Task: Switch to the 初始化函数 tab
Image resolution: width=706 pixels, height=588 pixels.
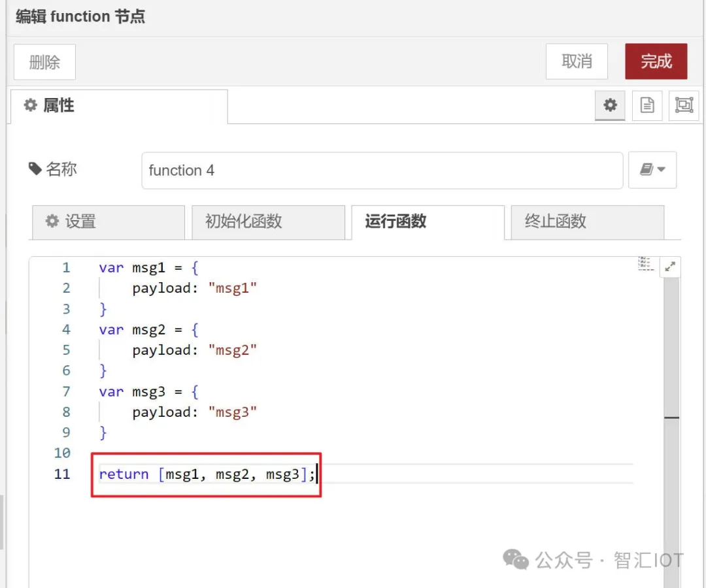Action: [269, 222]
